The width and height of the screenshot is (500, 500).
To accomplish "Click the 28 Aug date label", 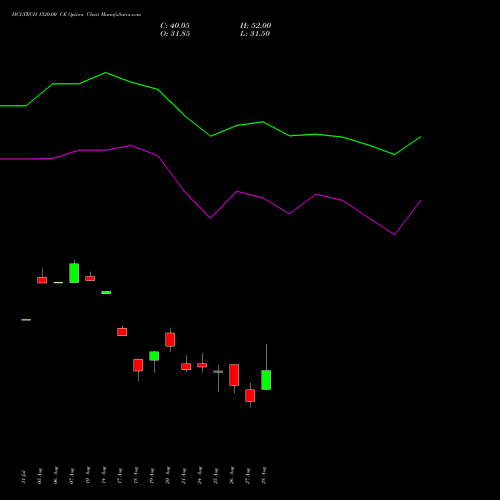I will (264, 476).
